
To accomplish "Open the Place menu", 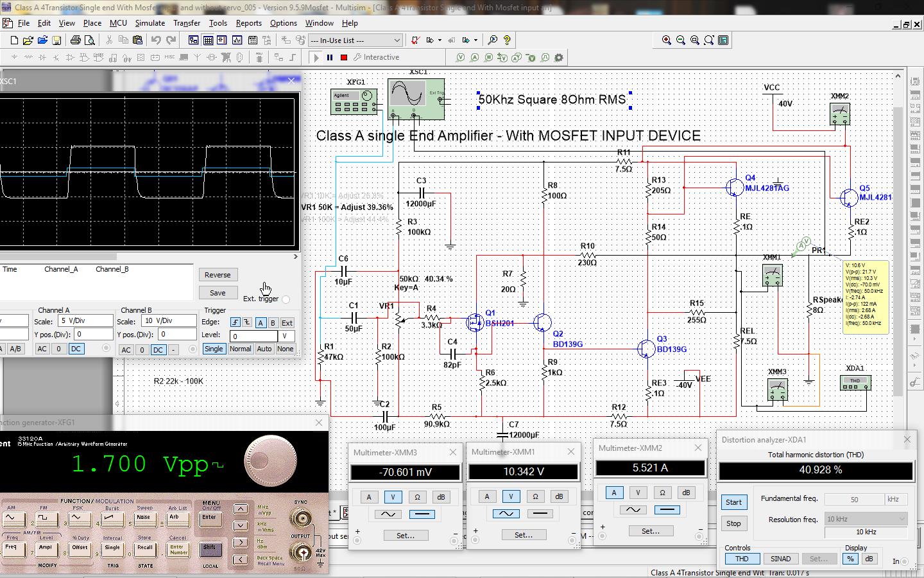I will click(x=92, y=22).
